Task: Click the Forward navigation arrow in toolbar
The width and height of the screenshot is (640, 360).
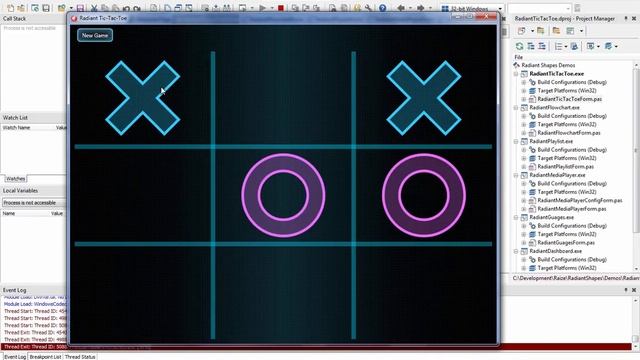Action: [x=420, y=8]
